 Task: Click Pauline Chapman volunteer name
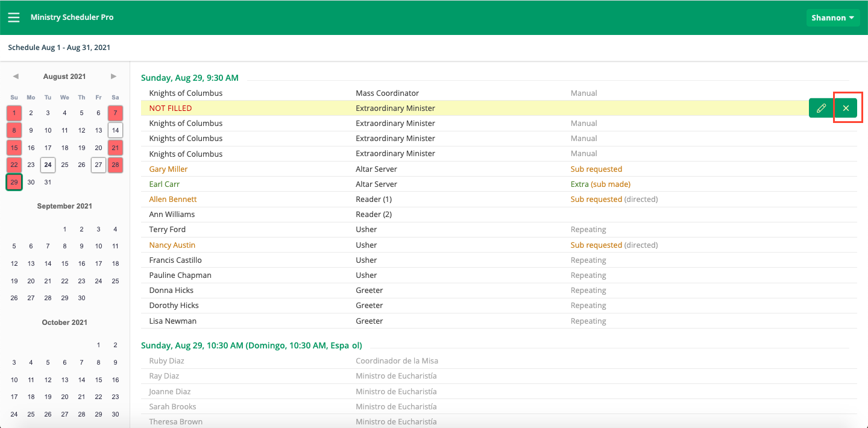(180, 275)
